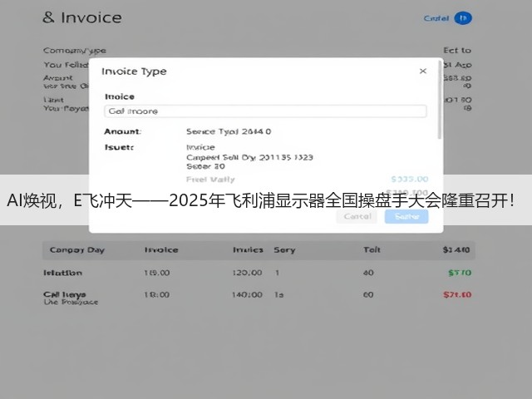Click the gray Cancel button in dialog
532x399 pixels.
[x=357, y=216]
